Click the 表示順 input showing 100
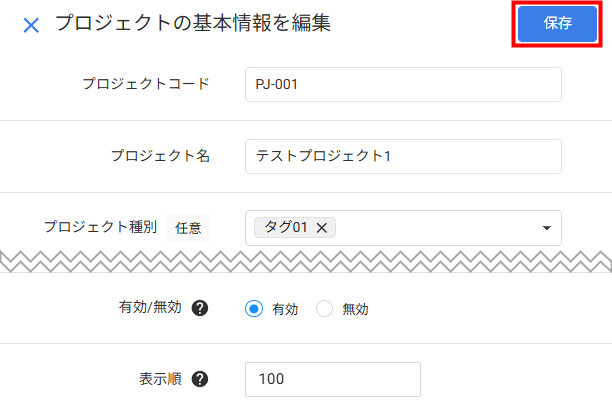This screenshot has width=612, height=415. 332,379
